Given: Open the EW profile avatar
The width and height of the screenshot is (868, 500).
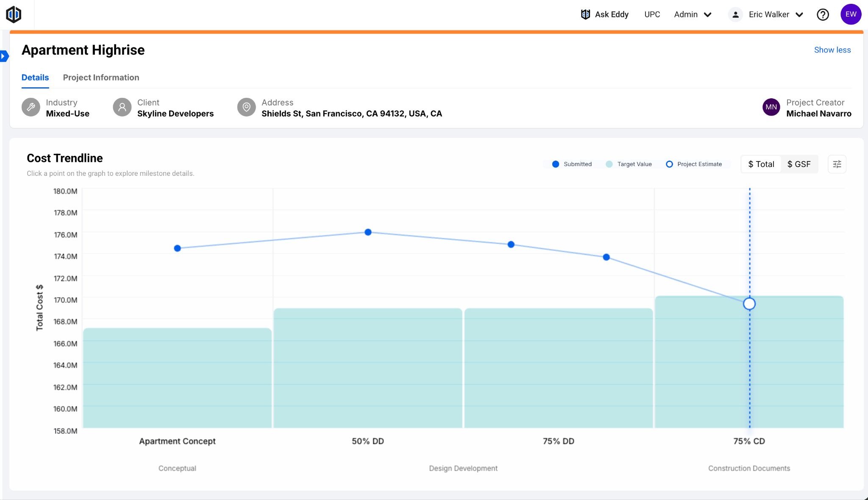Looking at the screenshot, I should click(x=851, y=14).
